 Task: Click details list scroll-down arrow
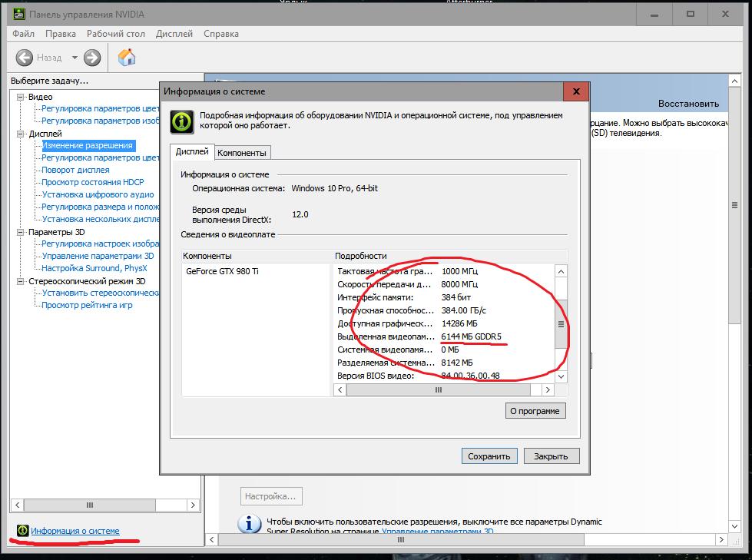[561, 376]
